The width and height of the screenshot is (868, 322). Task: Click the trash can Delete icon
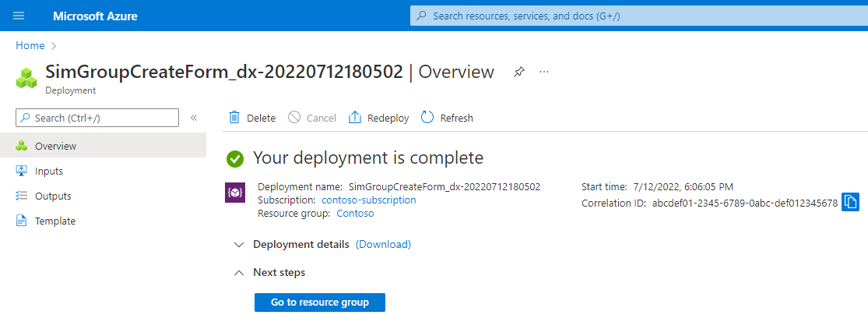pos(235,118)
